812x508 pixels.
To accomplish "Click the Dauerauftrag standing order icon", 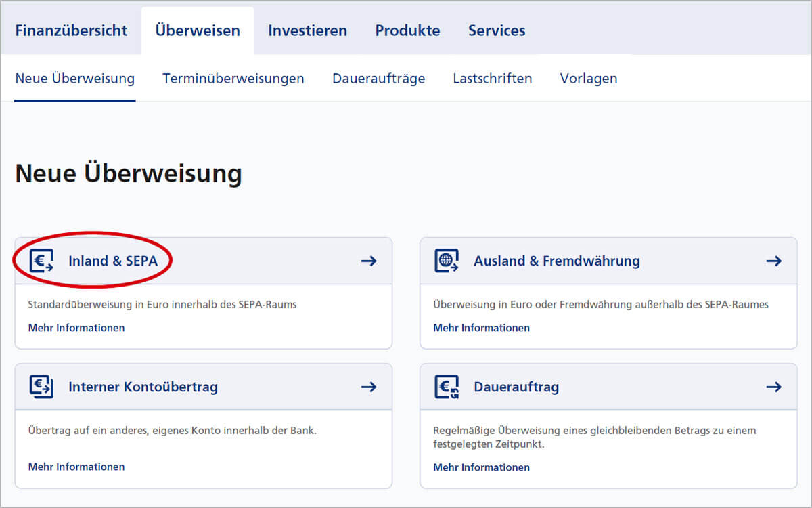I will coord(447,387).
